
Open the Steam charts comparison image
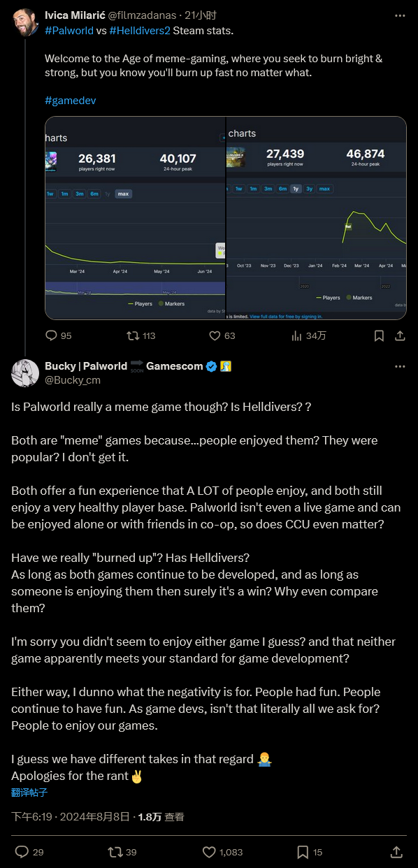click(226, 218)
